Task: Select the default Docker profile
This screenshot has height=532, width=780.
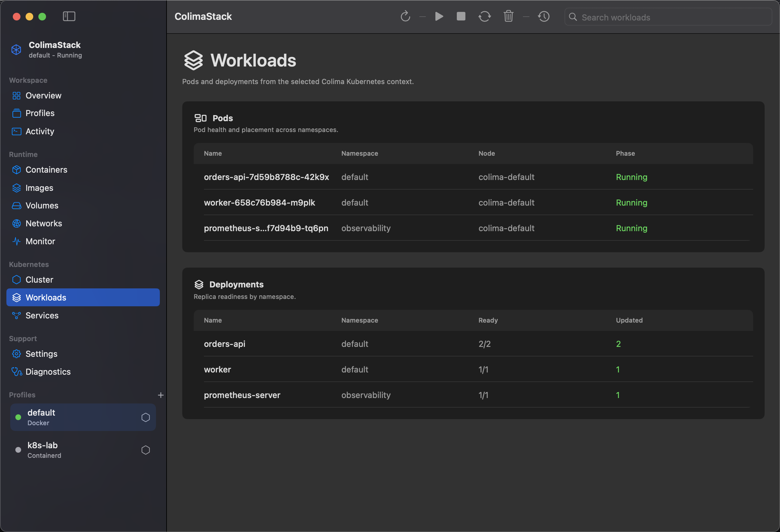Action: [x=83, y=417]
